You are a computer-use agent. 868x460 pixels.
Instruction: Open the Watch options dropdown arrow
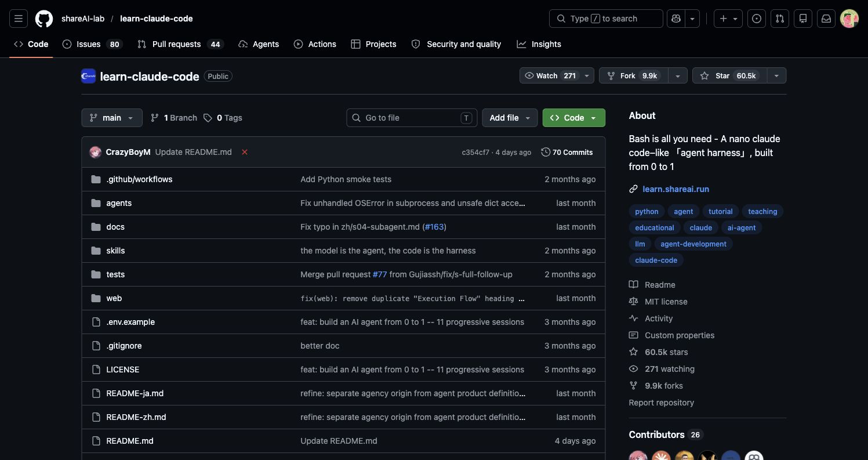587,76
